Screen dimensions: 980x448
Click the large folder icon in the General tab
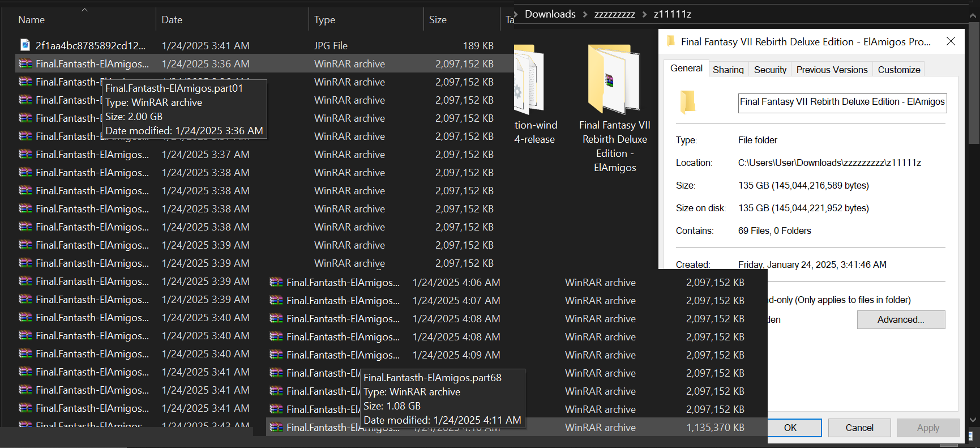687,102
